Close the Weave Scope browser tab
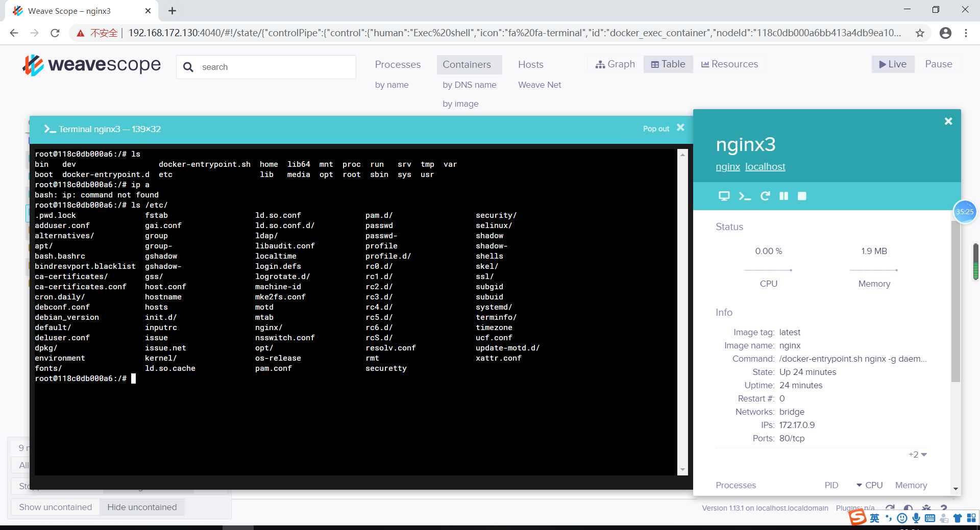The height and width of the screenshot is (530, 980). [x=148, y=11]
